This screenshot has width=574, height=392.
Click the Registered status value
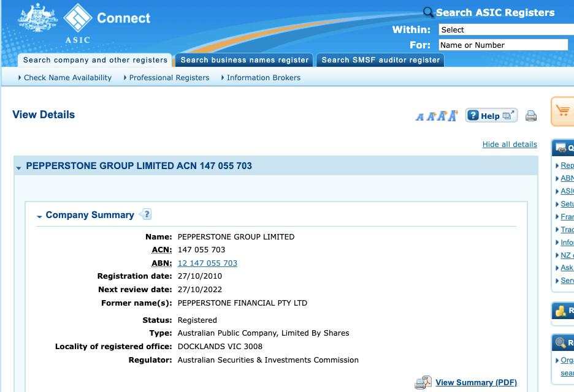pyautogui.click(x=197, y=320)
